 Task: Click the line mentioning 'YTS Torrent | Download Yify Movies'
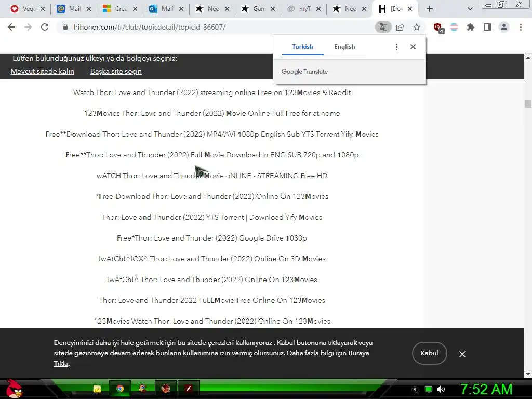(x=212, y=218)
